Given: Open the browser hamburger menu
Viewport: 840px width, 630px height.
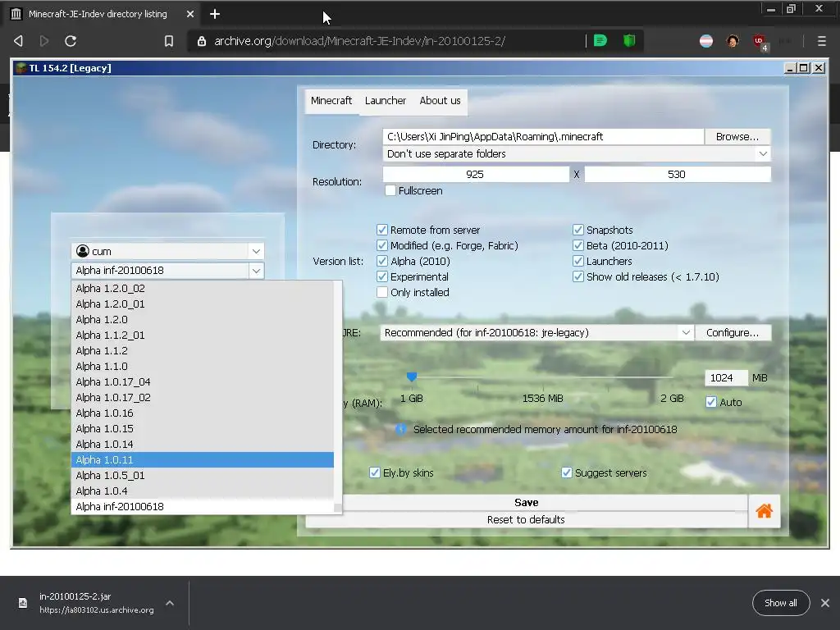Looking at the screenshot, I should (x=821, y=41).
